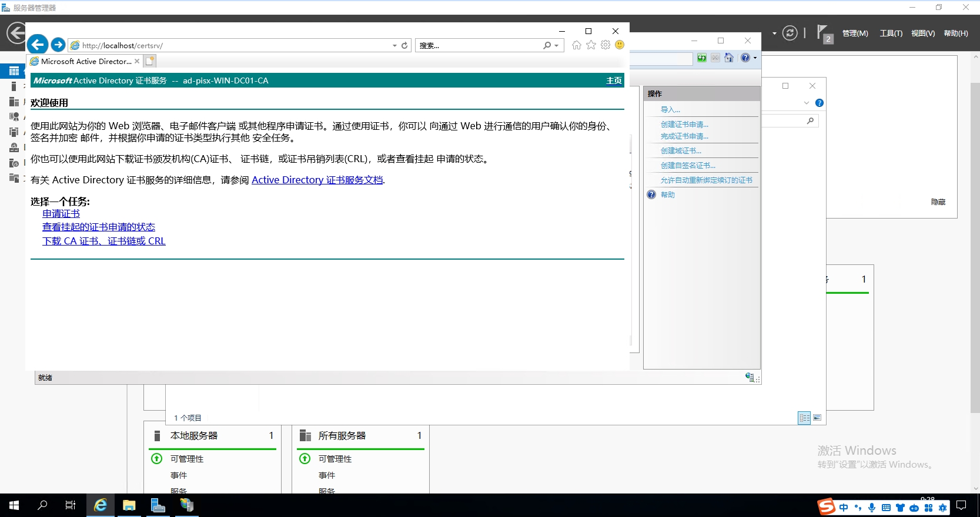Open the Server Manager notifications flag
Screen dimensions: 980x517
pos(824,33)
